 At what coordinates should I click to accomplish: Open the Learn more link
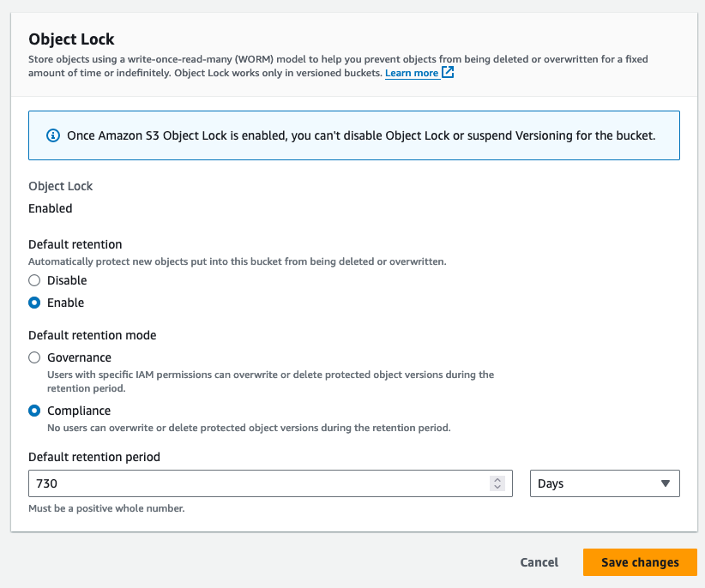click(x=412, y=73)
